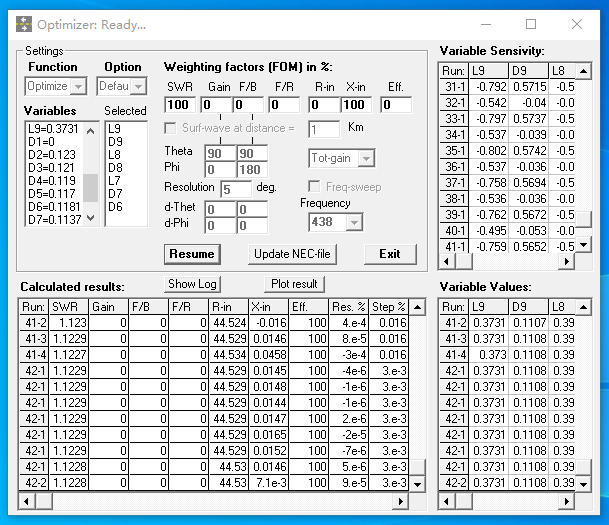Click right arrow of Variable Sensivity horizontal scrollbar
The width and height of the screenshot is (609, 525).
tap(567, 261)
